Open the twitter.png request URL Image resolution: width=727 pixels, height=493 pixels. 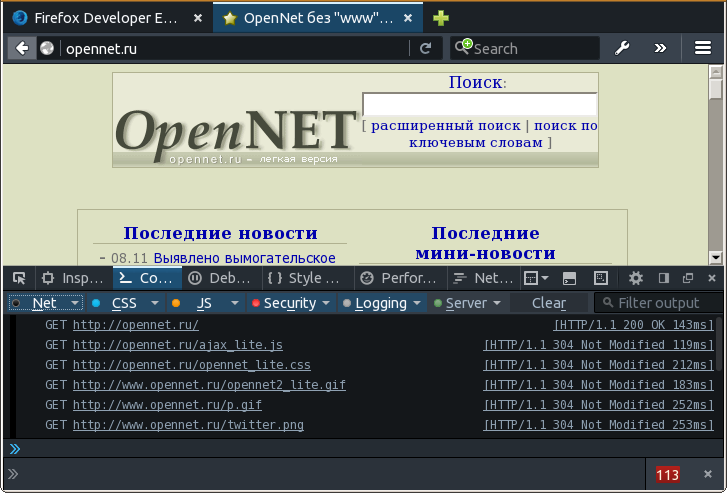[x=188, y=424]
